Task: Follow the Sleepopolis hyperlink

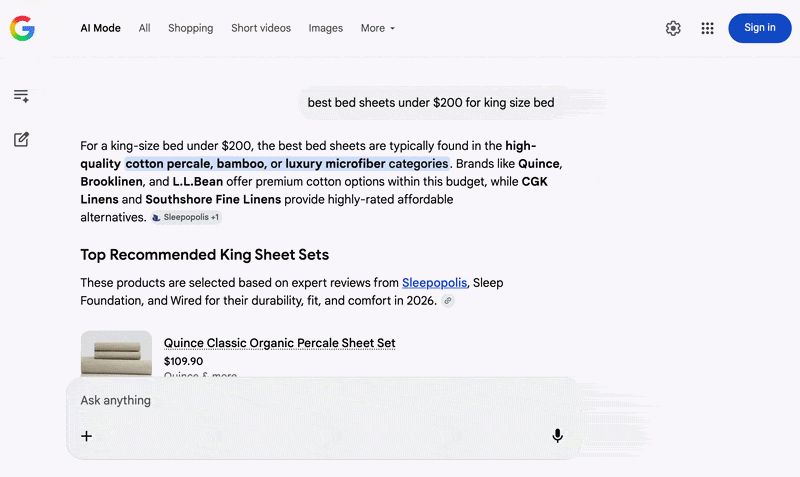Action: (x=434, y=283)
